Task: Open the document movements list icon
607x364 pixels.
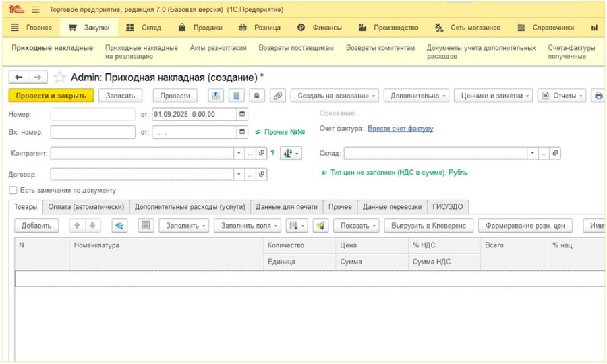Action: pos(236,96)
